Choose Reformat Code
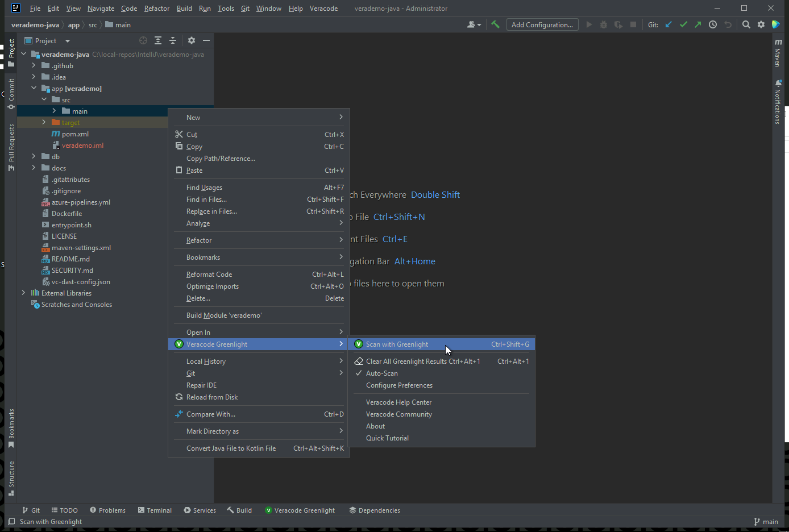This screenshot has width=789, height=532. (259, 275)
